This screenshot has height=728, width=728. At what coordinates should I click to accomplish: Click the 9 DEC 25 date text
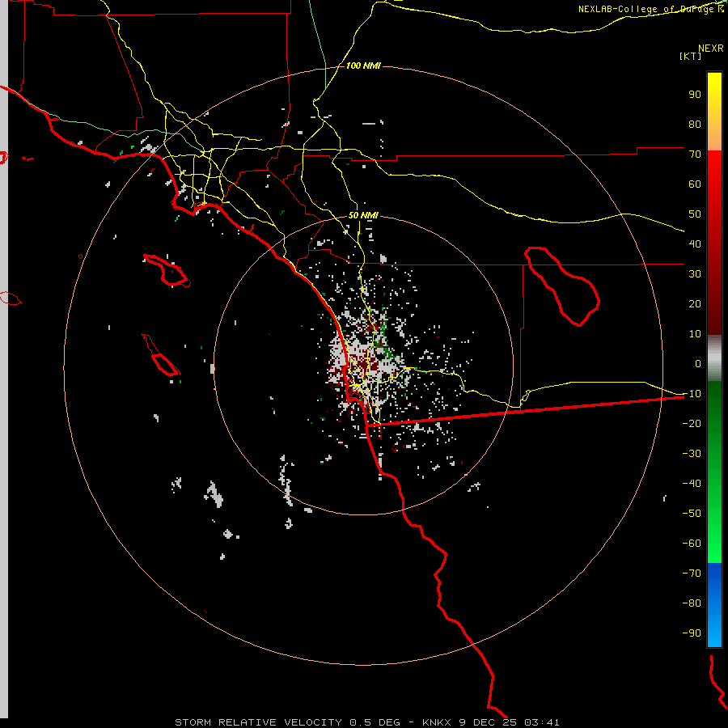click(x=488, y=722)
